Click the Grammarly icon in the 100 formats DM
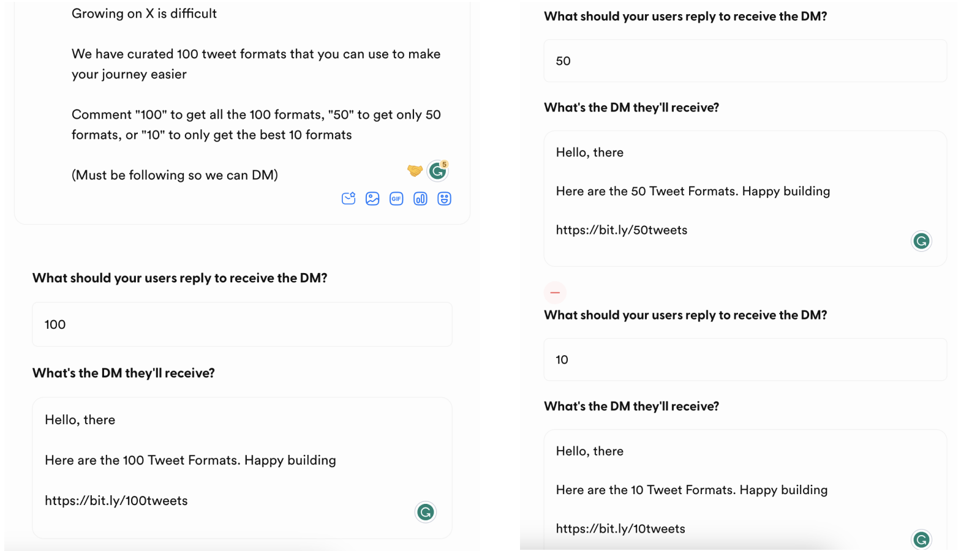This screenshot has width=980, height=551. [x=426, y=512]
